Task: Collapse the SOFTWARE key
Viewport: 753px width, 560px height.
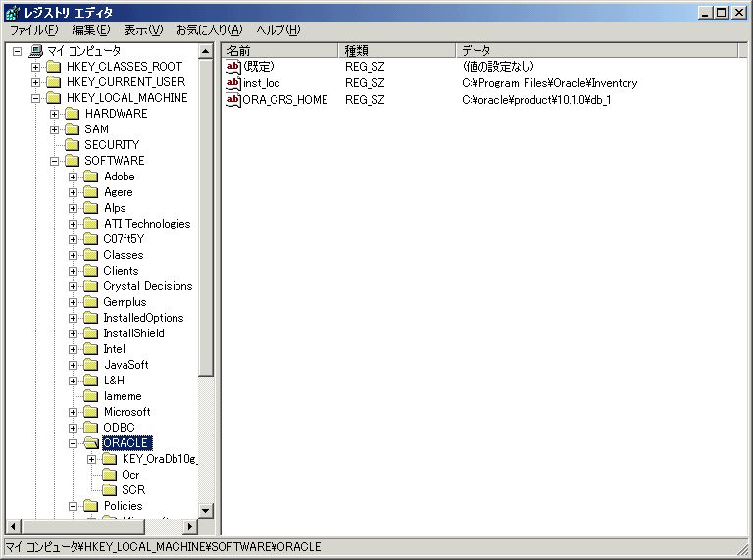Action: tap(54, 162)
